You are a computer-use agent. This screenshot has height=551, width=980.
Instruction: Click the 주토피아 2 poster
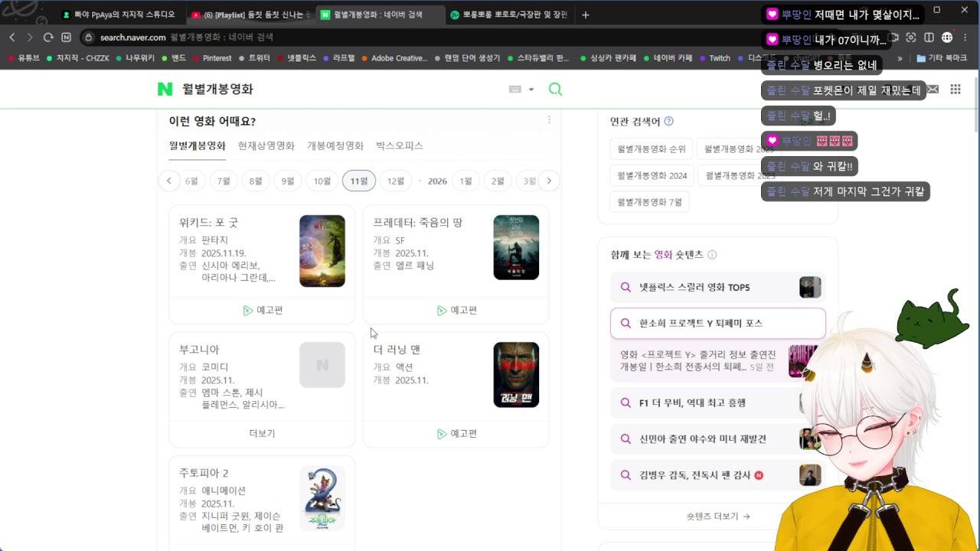[322, 498]
